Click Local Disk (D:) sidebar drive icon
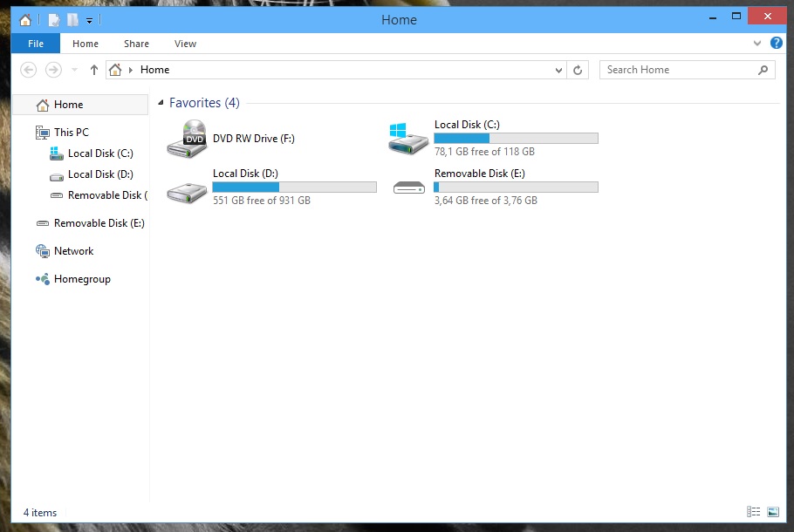 click(x=56, y=177)
